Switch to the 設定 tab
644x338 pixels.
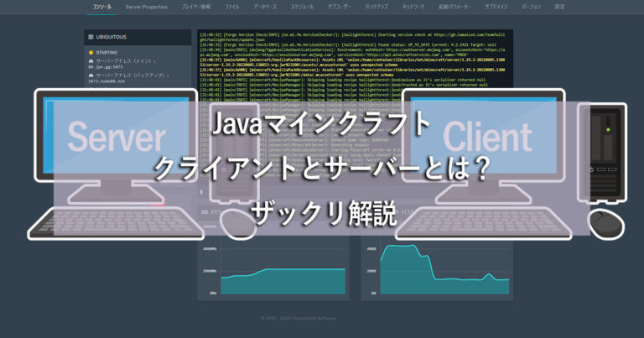pyautogui.click(x=559, y=7)
